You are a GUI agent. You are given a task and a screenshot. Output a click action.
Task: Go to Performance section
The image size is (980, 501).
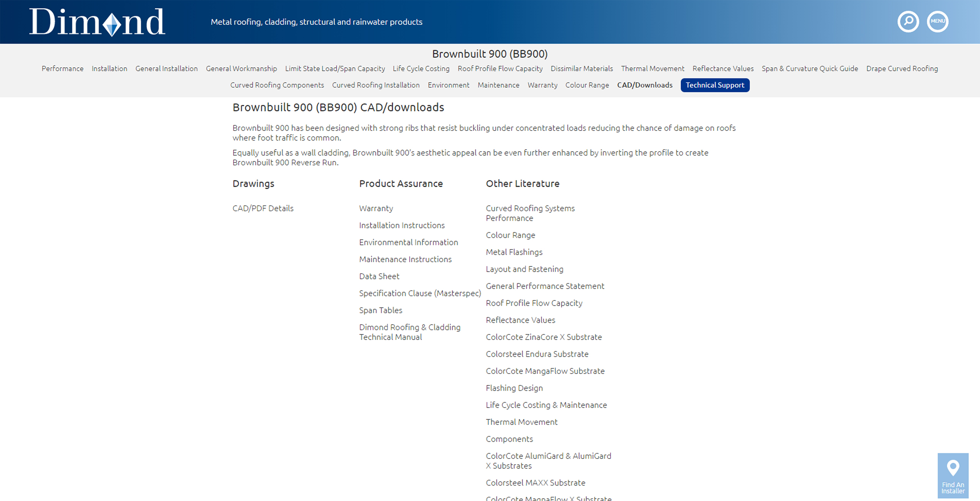(x=62, y=69)
